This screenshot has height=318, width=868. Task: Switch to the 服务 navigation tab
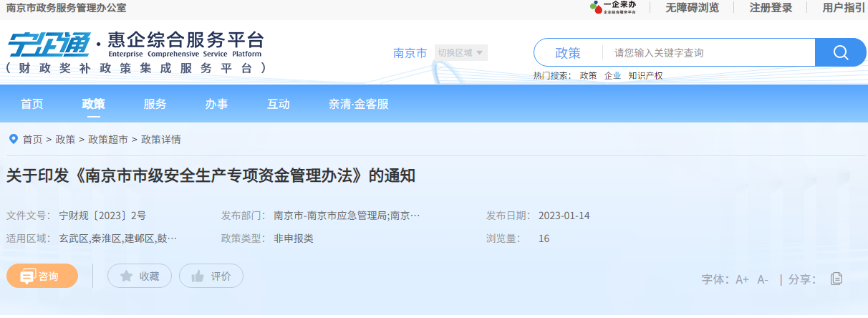click(155, 104)
